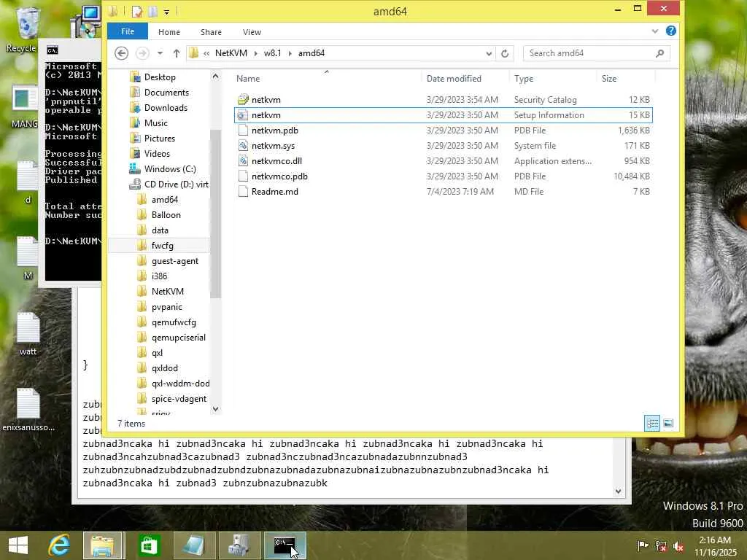Select the netkvm Setup Information file
This screenshot has width=747, height=560.
coord(443,114)
